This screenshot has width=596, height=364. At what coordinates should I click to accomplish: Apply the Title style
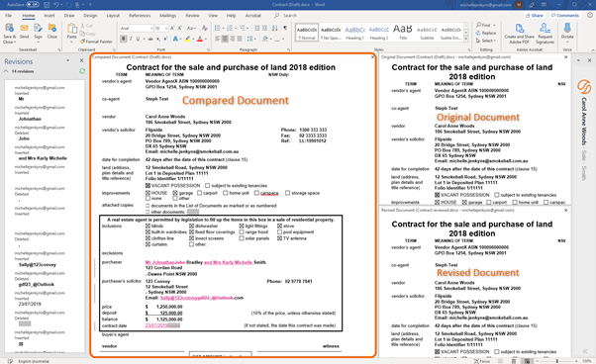click(403, 33)
